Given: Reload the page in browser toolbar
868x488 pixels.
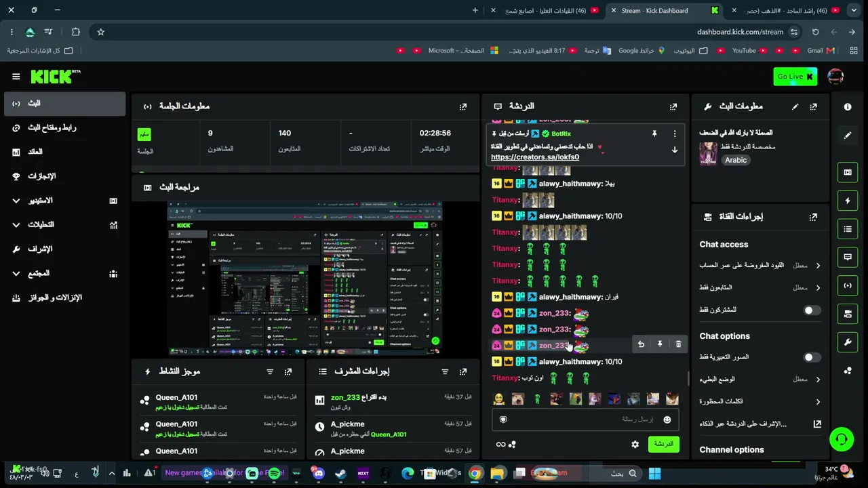Looking at the screenshot, I should [816, 32].
